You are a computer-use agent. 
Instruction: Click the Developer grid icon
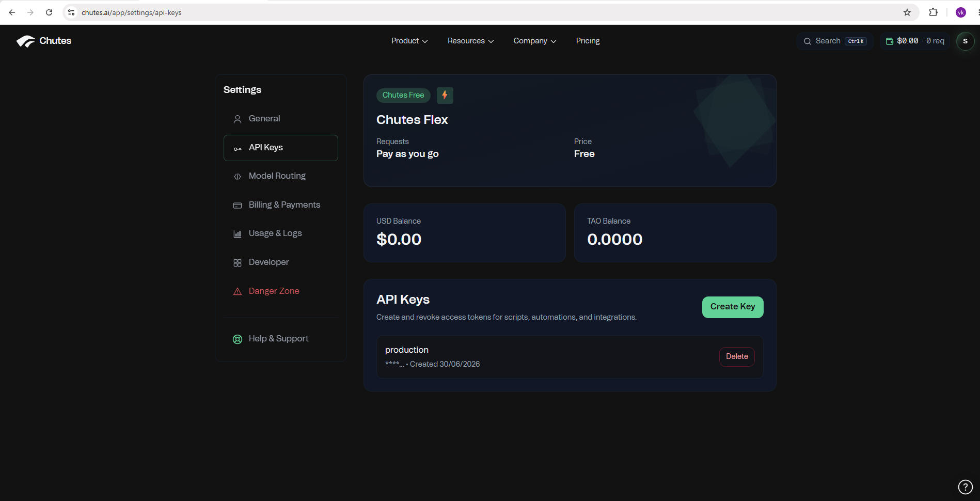(x=238, y=263)
